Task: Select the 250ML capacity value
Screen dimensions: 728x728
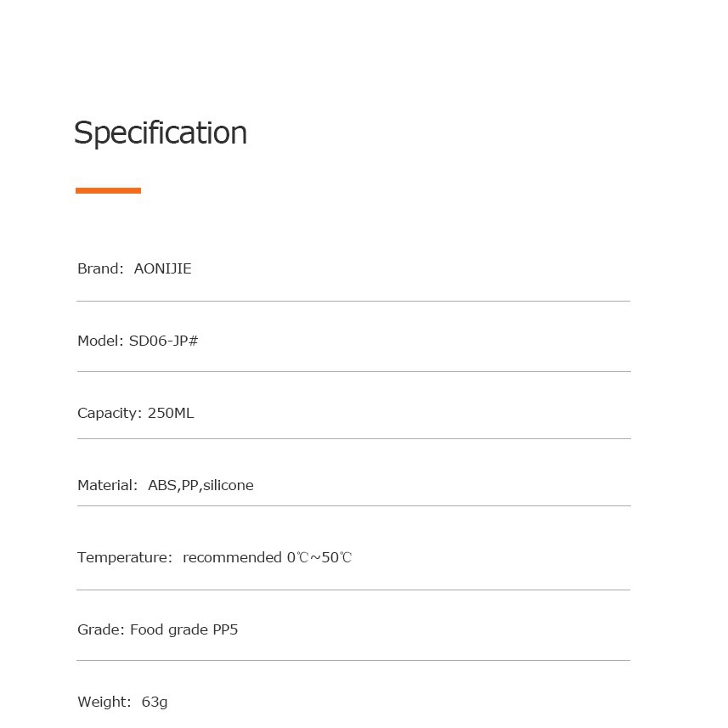Action: point(171,413)
